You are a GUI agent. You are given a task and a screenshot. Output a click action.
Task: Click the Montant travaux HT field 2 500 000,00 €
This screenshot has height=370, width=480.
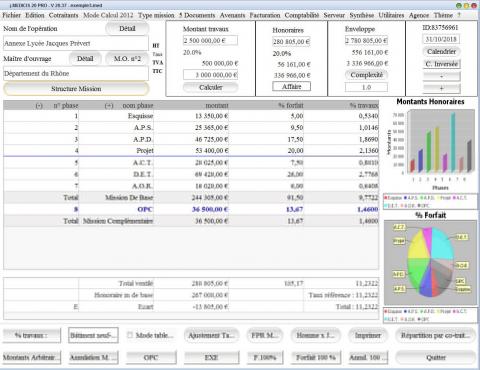(x=210, y=41)
